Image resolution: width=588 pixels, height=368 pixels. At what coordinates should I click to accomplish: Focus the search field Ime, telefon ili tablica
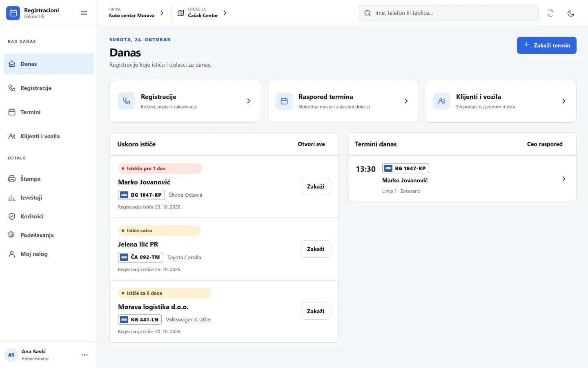[448, 13]
